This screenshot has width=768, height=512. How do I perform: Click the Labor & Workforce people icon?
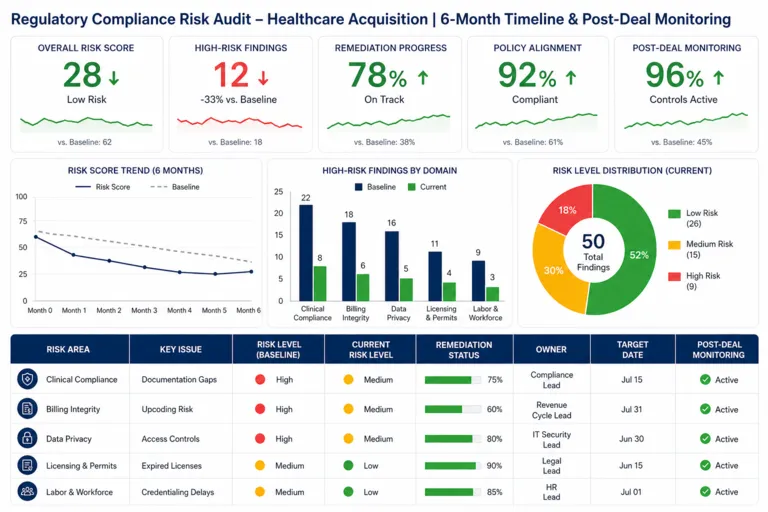point(27,491)
